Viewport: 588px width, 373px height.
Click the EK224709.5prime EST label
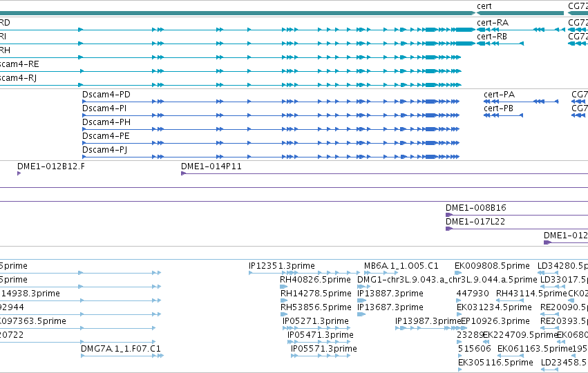[x=520, y=335]
